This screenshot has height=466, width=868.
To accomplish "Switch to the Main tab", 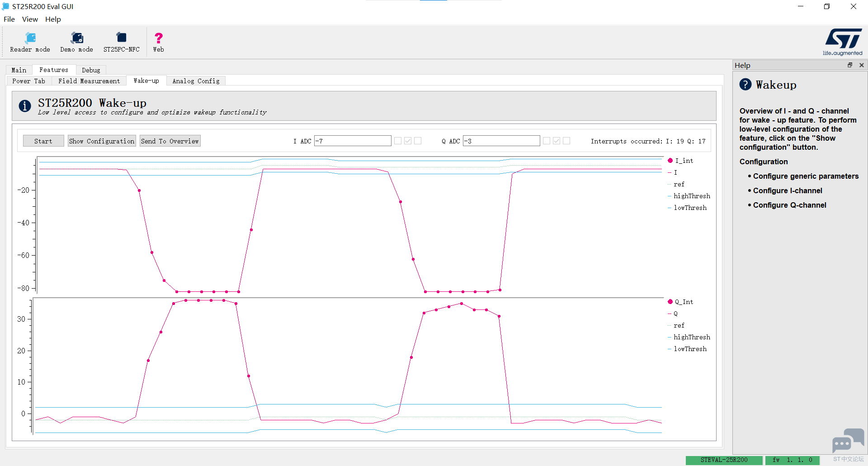I will (19, 70).
